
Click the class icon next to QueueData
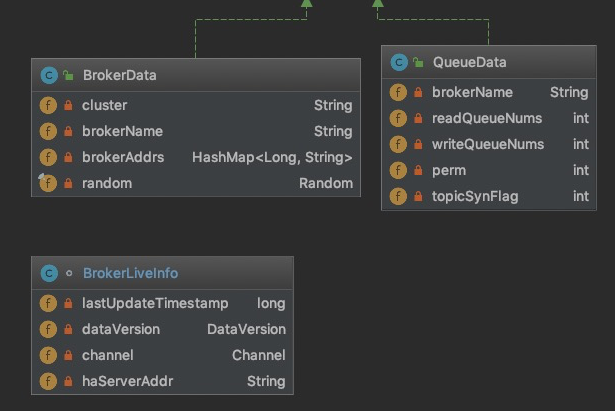tap(399, 62)
